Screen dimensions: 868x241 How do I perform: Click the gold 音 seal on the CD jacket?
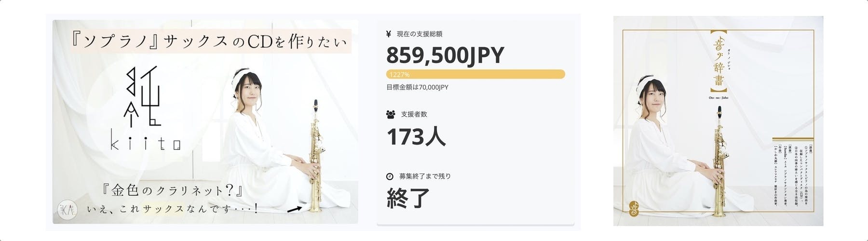(x=634, y=208)
